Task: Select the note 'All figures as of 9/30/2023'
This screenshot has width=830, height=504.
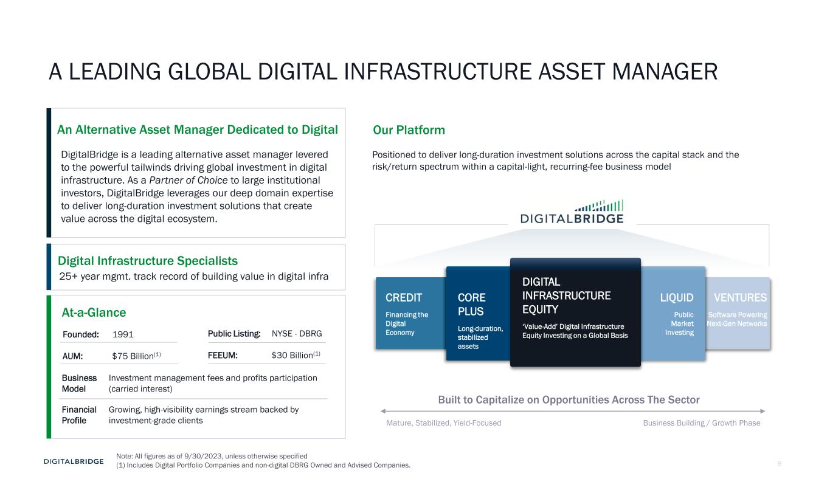Action: pyautogui.click(x=212, y=456)
